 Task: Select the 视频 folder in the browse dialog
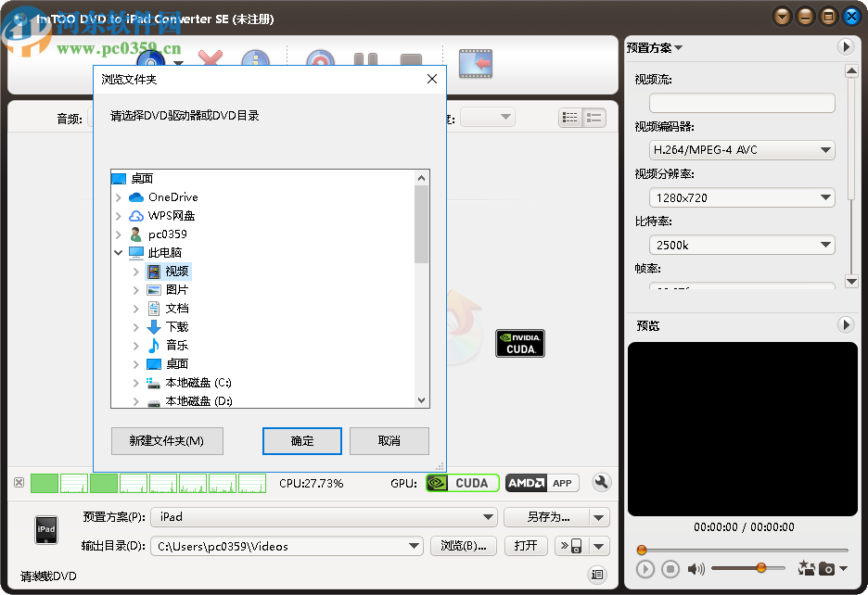coord(177,271)
